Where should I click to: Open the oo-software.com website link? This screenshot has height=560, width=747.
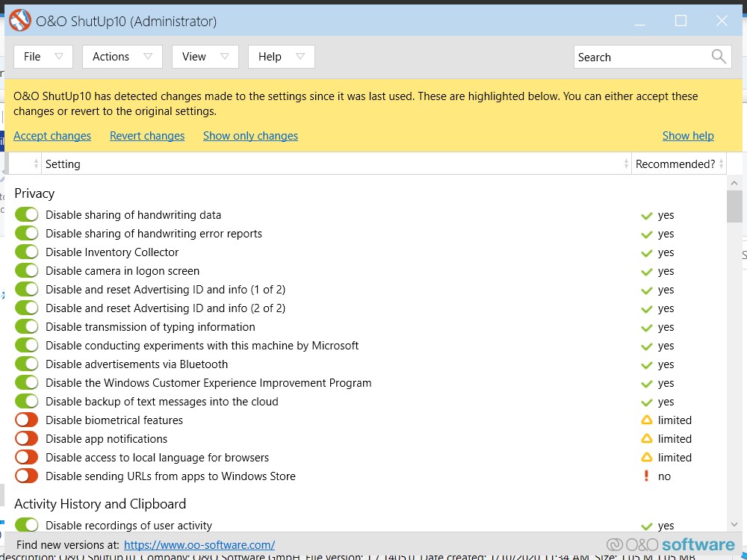(x=199, y=545)
